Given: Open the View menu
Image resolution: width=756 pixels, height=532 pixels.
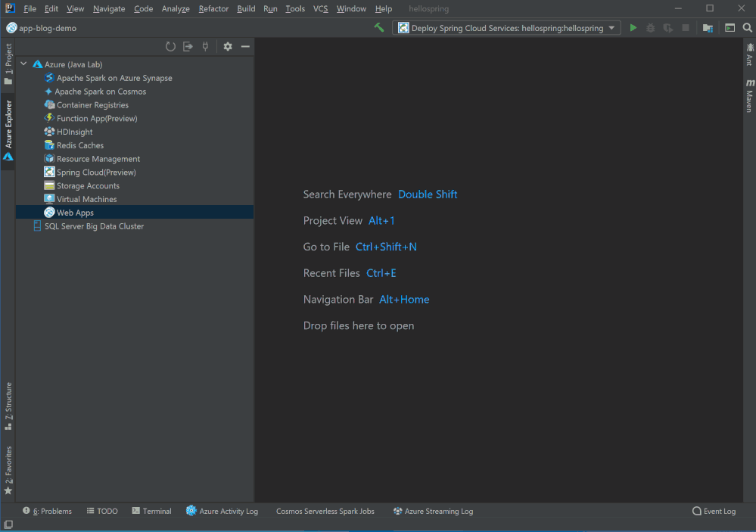Looking at the screenshot, I should [75, 8].
